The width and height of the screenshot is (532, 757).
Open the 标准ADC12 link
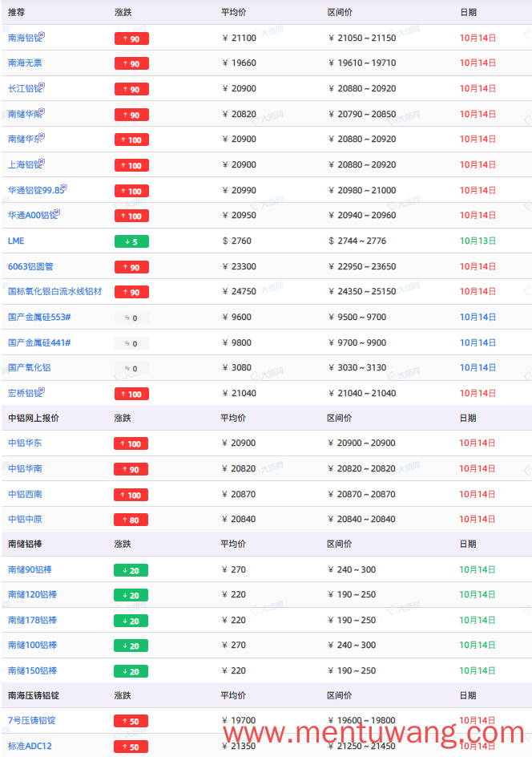(30, 747)
